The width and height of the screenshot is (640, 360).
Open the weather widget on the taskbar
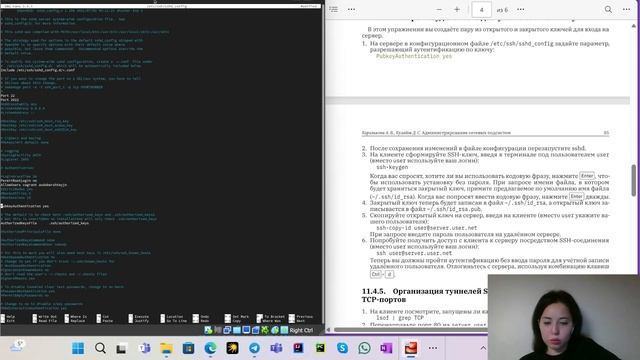coord(16,347)
